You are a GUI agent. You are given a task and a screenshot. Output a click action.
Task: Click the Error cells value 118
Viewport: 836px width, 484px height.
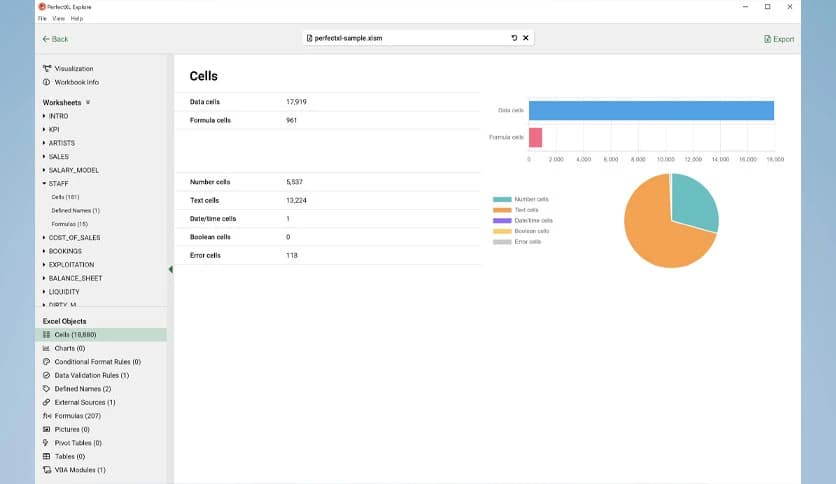[x=292, y=255]
